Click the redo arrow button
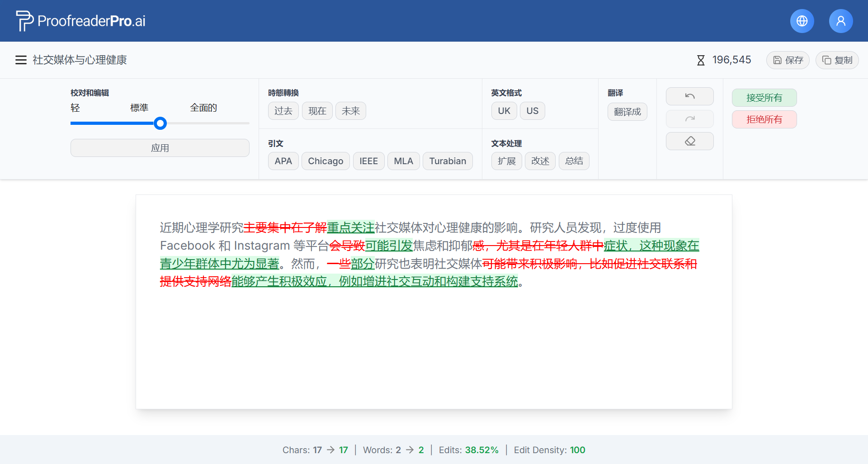The width and height of the screenshot is (868, 464). [689, 119]
